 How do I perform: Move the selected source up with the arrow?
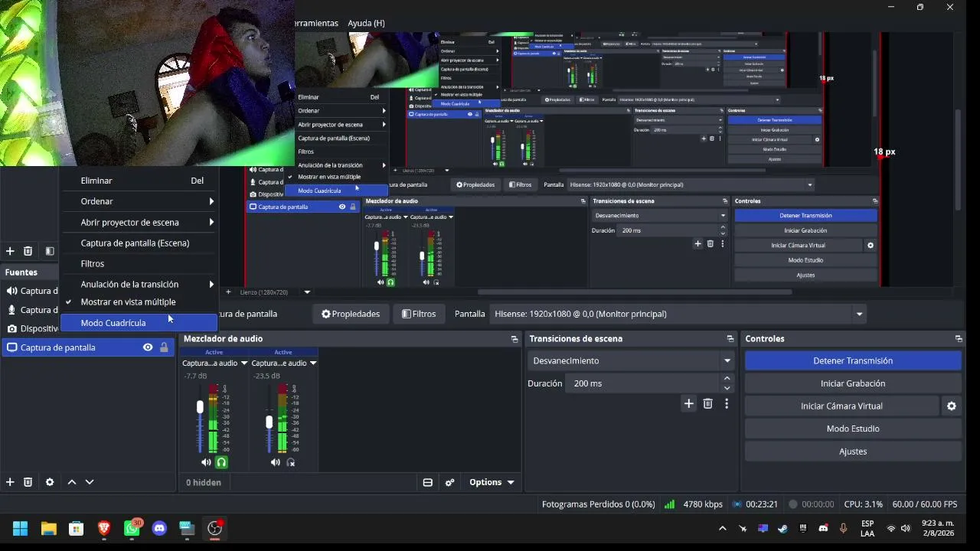72,482
